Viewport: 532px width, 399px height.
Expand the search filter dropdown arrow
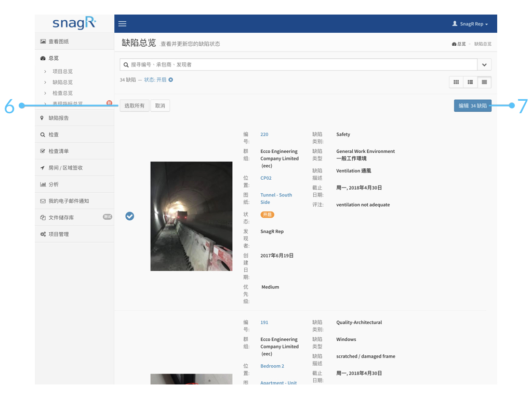484,64
